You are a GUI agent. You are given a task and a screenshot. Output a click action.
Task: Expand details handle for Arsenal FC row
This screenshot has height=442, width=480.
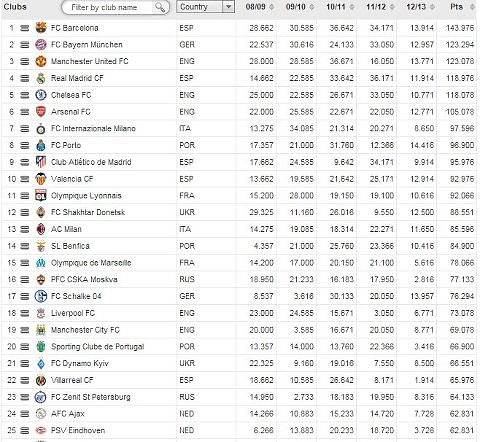(x=24, y=112)
